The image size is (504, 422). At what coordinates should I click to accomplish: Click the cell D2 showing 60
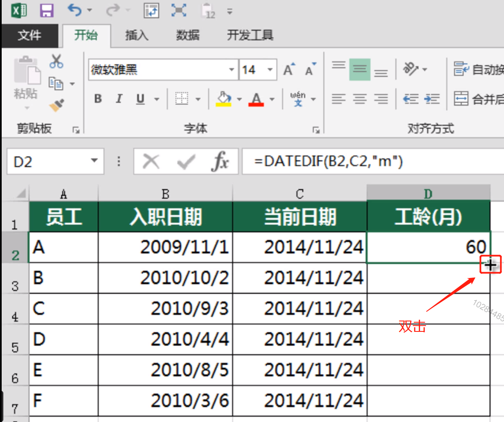coord(428,248)
